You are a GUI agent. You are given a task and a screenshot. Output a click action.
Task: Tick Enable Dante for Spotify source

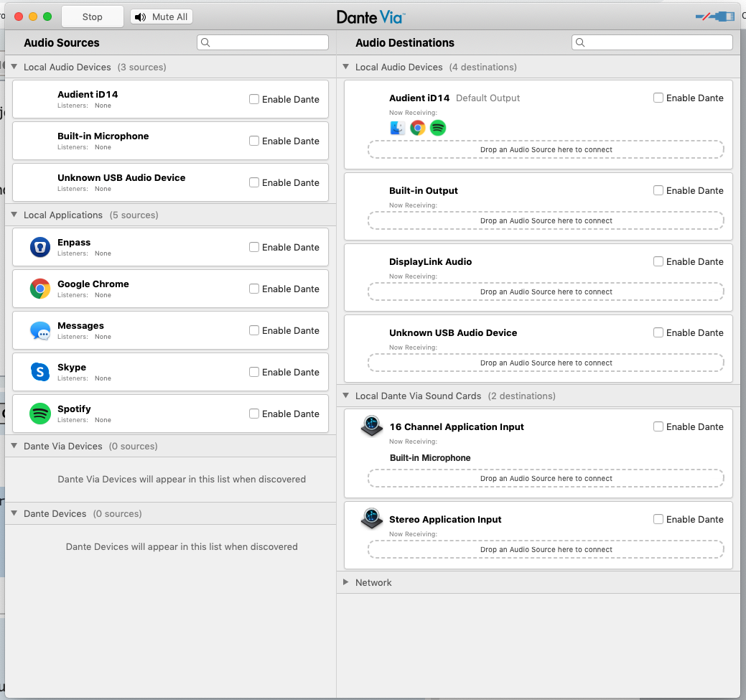[x=254, y=414]
